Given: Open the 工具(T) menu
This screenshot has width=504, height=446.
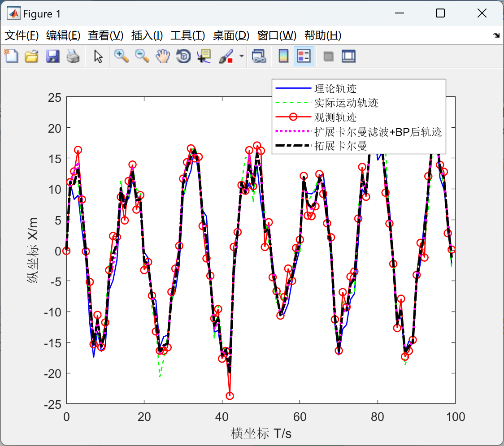Looking at the screenshot, I should pos(188,35).
